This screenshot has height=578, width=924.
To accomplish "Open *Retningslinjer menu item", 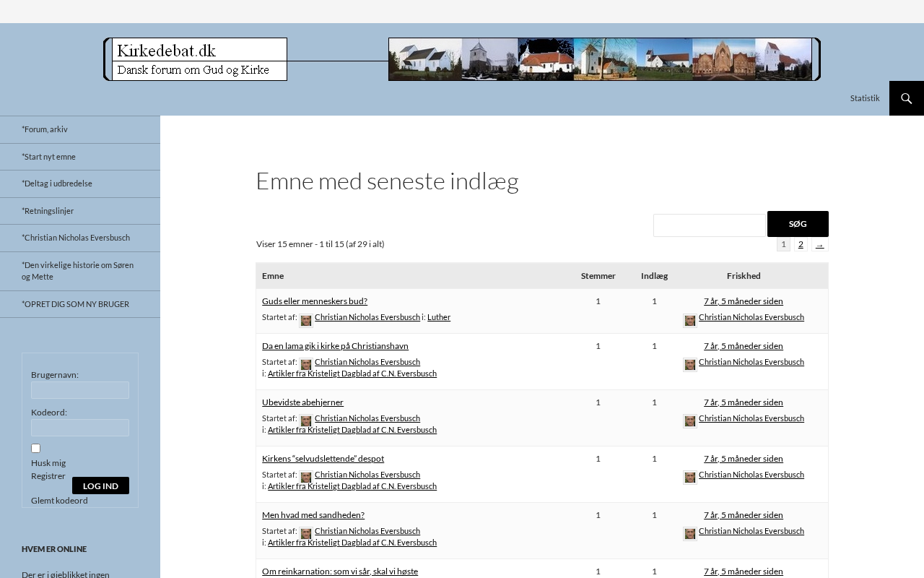I will pos(80,211).
